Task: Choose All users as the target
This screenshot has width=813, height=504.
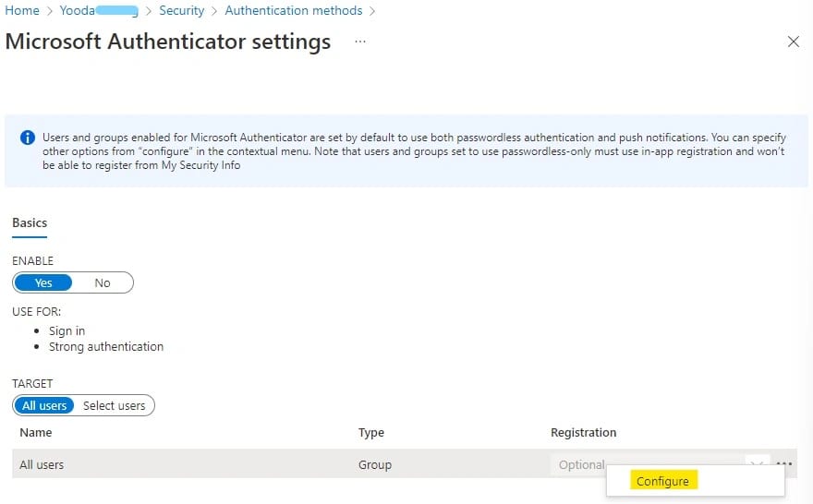Action: 44,405
